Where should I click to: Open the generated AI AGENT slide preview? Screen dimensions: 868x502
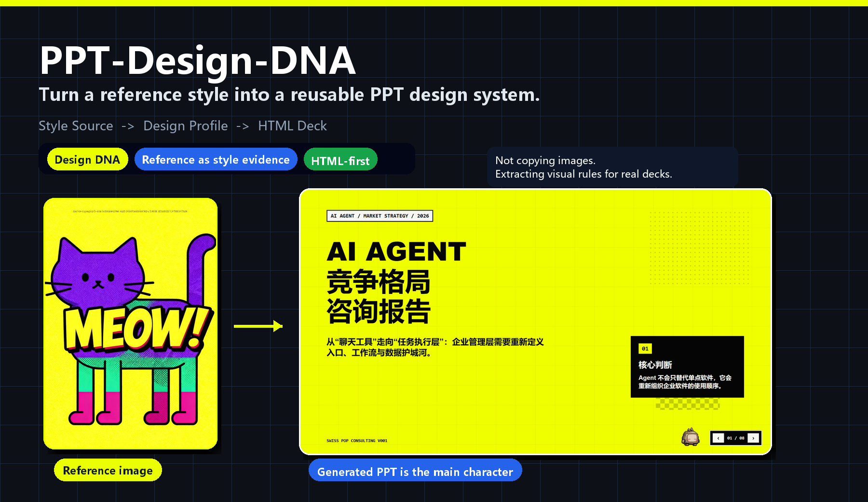[535, 322]
